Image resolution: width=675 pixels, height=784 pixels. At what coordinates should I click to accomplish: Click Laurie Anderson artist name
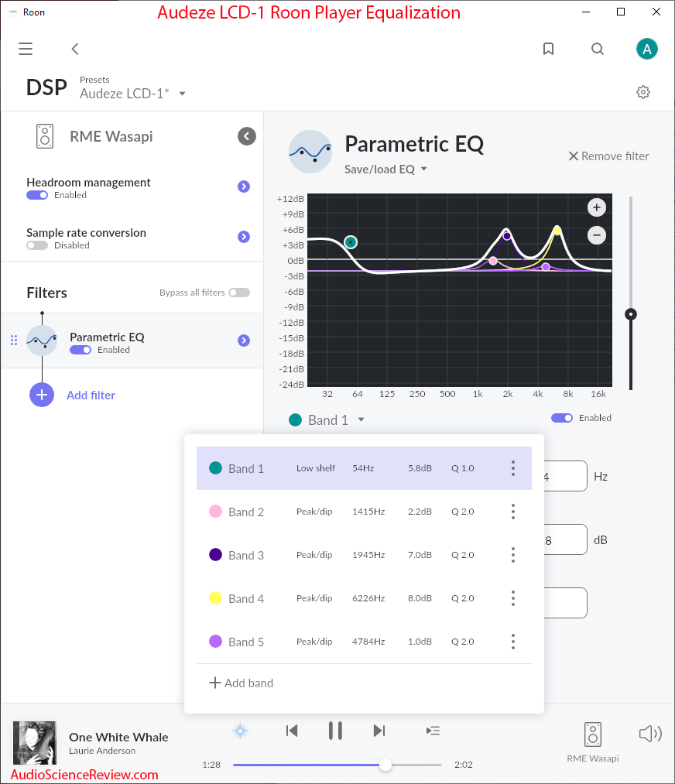pos(102,751)
